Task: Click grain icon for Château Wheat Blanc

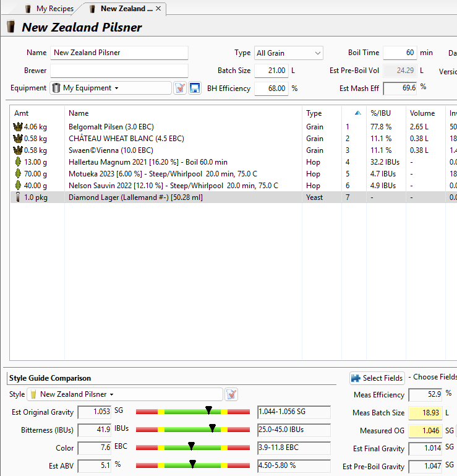Action: tap(18, 139)
